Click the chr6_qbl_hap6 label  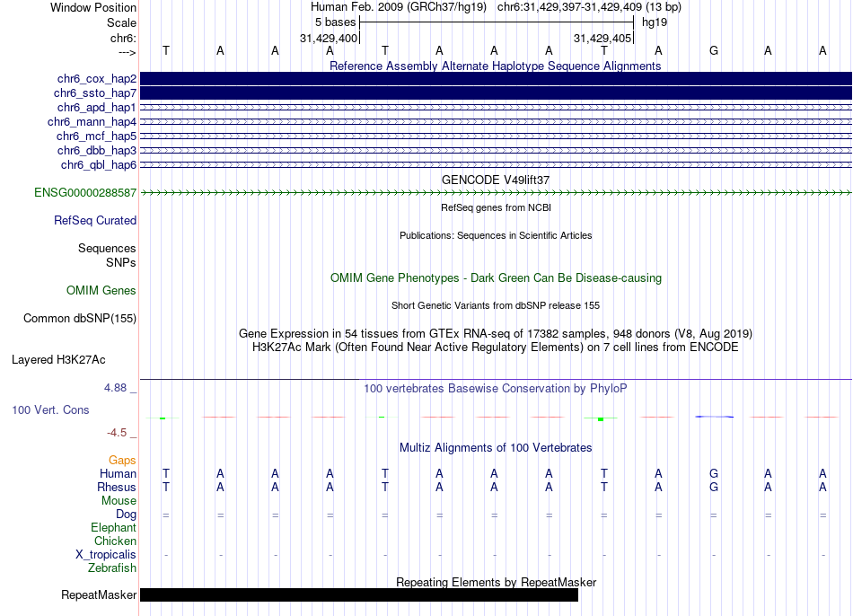point(99,165)
